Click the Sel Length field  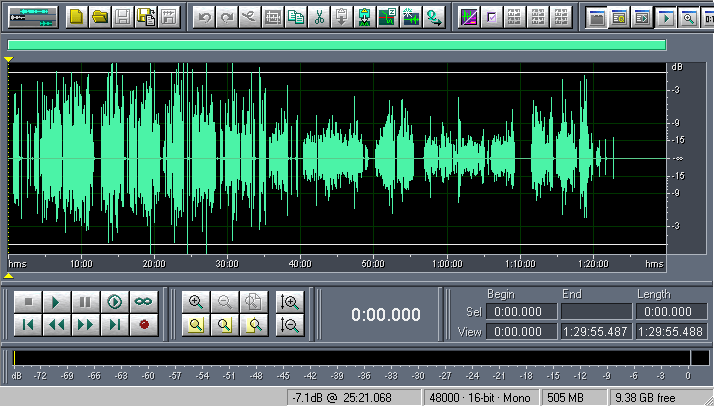[671, 311]
